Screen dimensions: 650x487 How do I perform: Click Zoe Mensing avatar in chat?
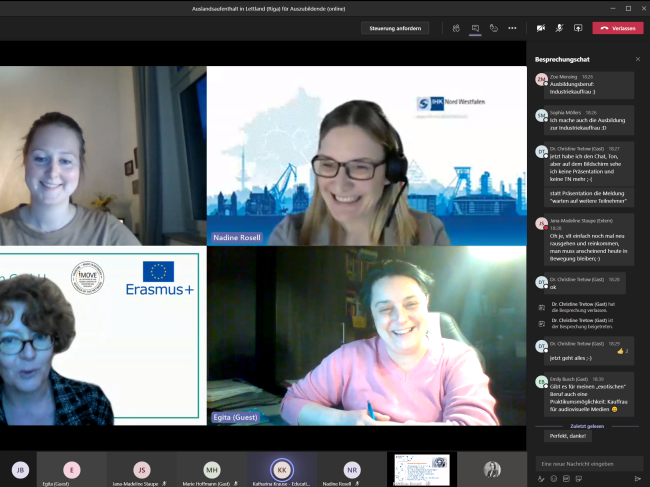541,80
